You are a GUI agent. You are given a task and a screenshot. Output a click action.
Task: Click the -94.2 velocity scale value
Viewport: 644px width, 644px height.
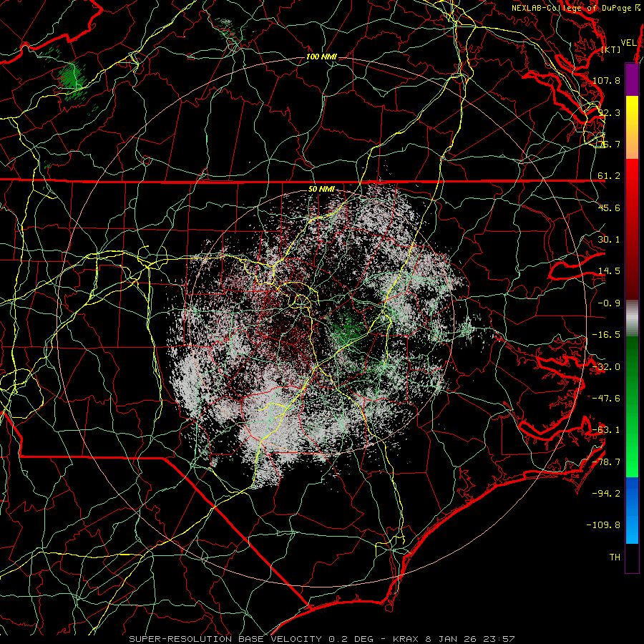pos(606,494)
